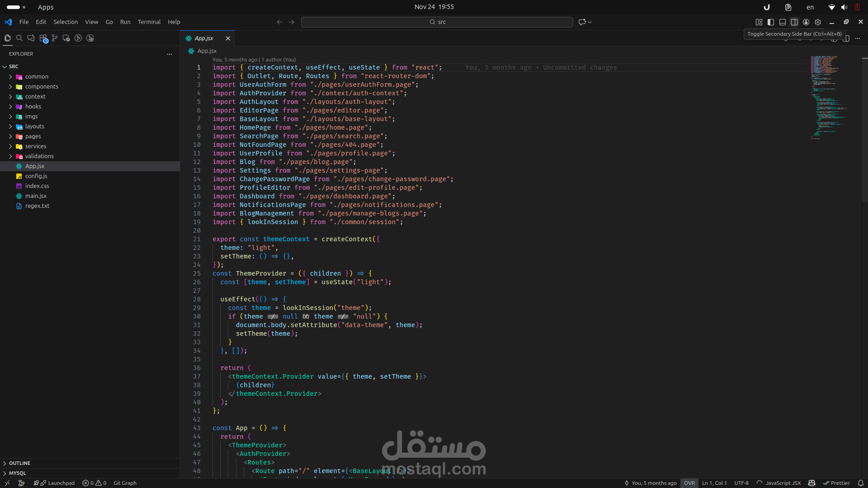
Task: Open the Extensions view icon
Action: tap(43, 38)
